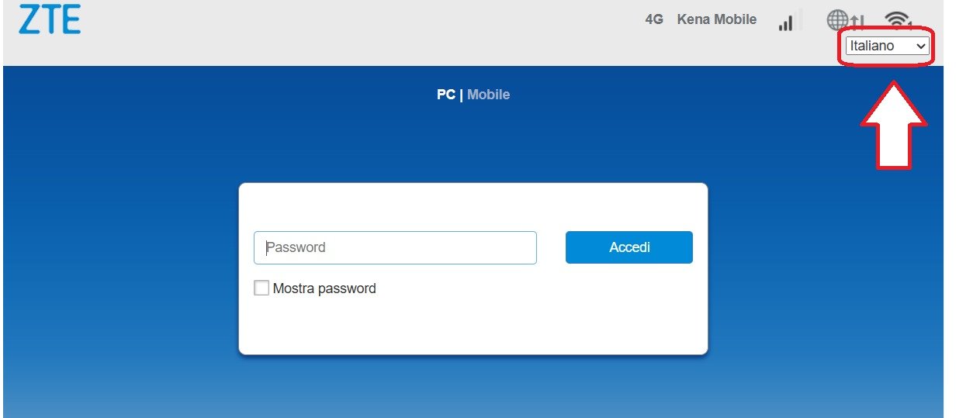This screenshot has width=980, height=418.
Task: Click the signal strength bars icon
Action: tap(788, 22)
